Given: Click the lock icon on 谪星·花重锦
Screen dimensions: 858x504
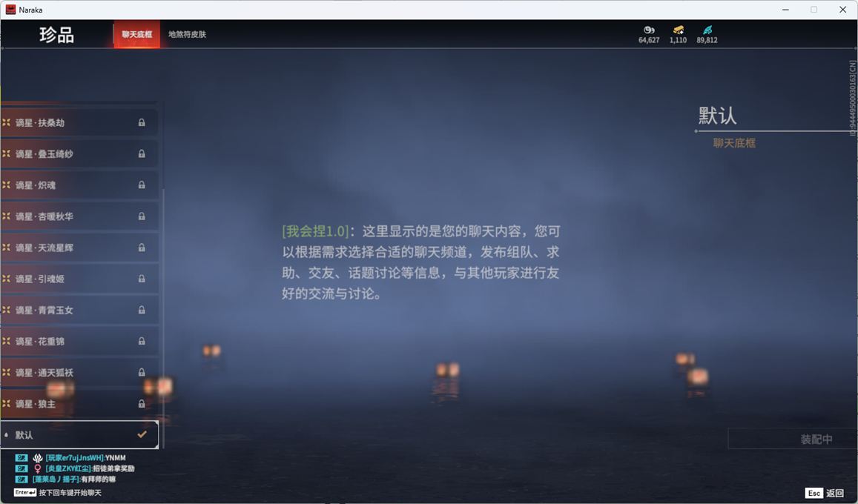Looking at the screenshot, I should 142,341.
